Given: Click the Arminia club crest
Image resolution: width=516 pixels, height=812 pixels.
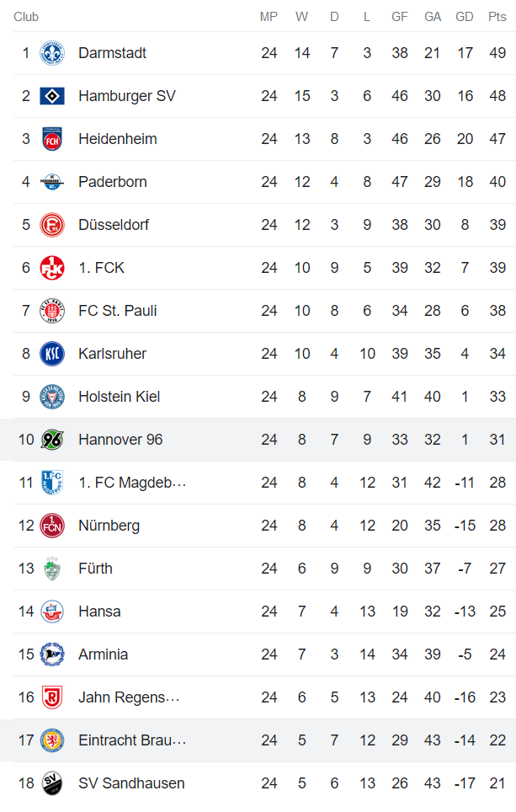Looking at the screenshot, I should [52, 654].
